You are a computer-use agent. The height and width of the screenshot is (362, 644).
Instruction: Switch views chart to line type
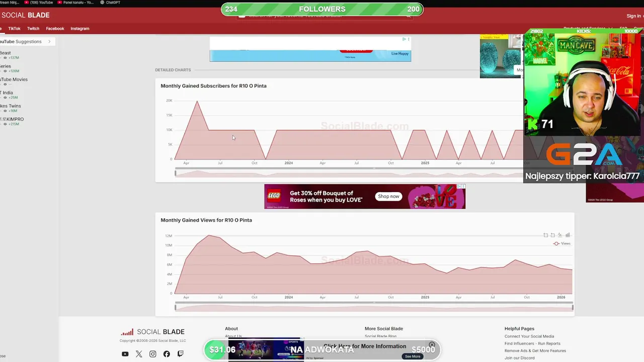[x=560, y=235]
